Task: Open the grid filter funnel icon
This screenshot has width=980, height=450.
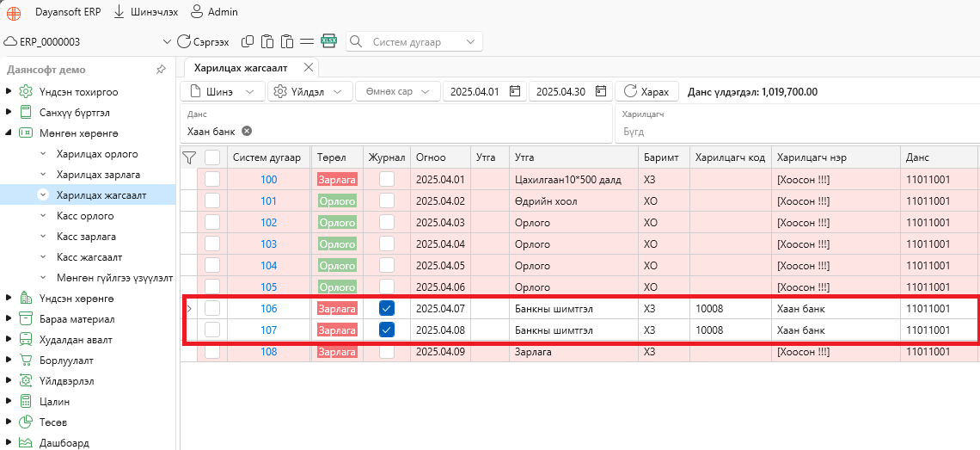Action: pyautogui.click(x=189, y=157)
